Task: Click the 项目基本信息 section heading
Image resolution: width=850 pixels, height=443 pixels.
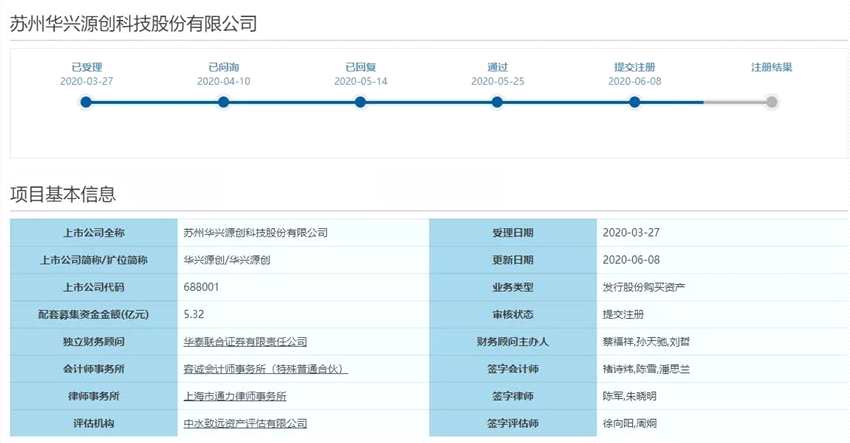Action: coord(63,194)
